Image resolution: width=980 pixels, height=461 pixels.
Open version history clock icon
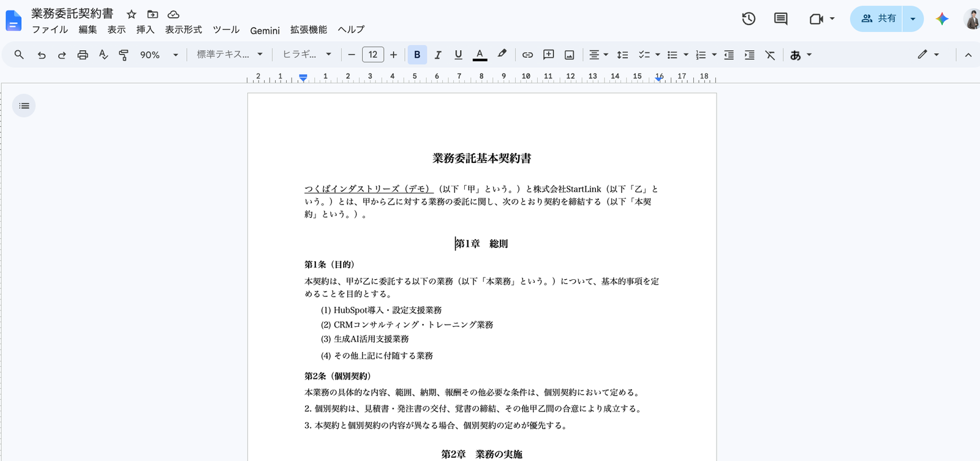748,19
